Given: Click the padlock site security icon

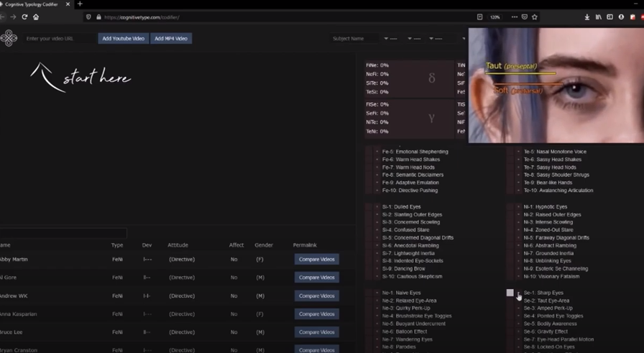Looking at the screenshot, I should (x=98, y=17).
